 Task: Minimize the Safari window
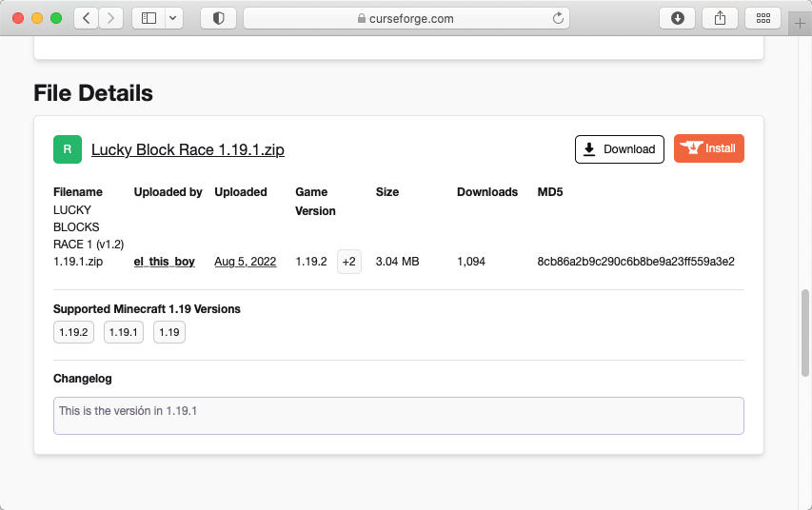point(37,19)
